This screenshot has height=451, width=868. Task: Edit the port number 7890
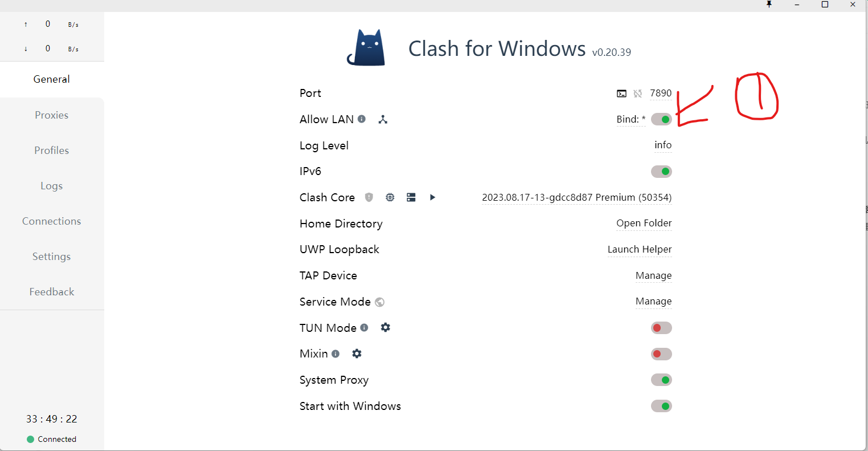click(661, 93)
